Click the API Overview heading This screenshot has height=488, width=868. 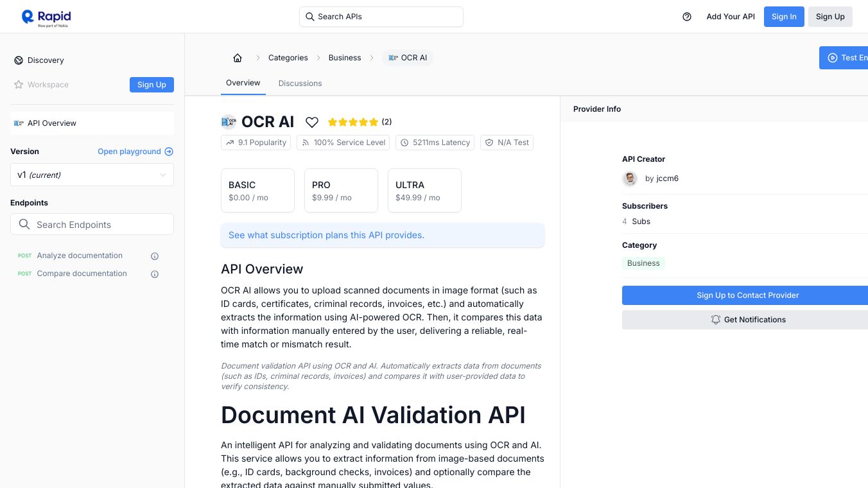tap(262, 269)
